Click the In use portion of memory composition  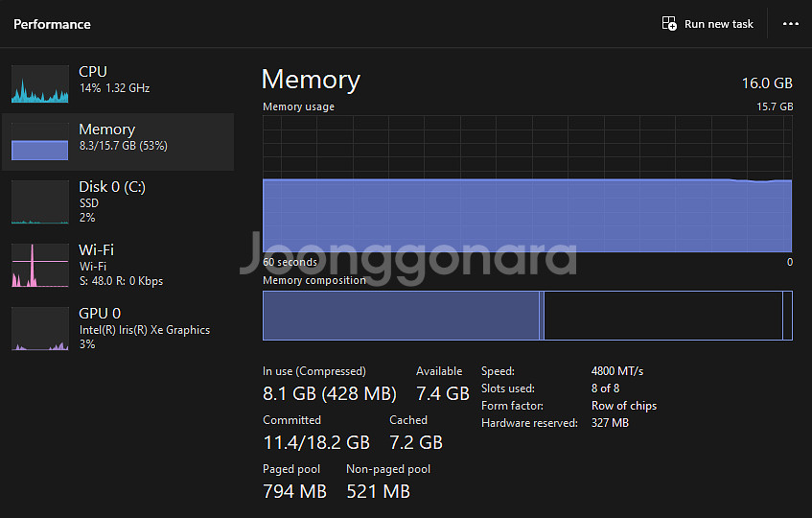coord(401,316)
